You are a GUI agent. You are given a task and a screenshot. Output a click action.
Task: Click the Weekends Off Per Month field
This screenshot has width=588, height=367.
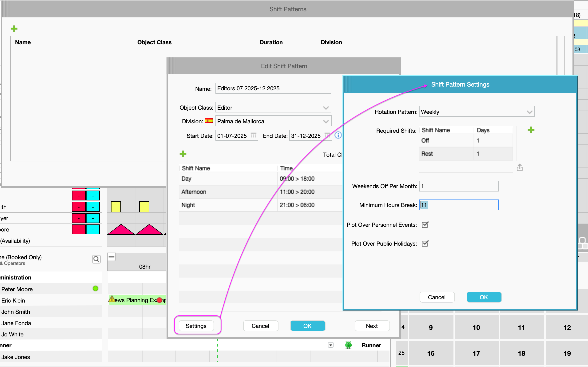click(x=458, y=186)
